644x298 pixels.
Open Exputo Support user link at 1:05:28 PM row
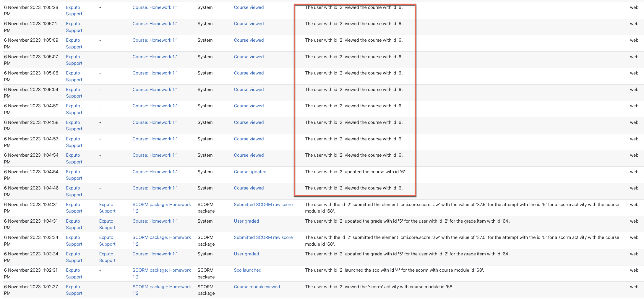pyautogui.click(x=74, y=10)
